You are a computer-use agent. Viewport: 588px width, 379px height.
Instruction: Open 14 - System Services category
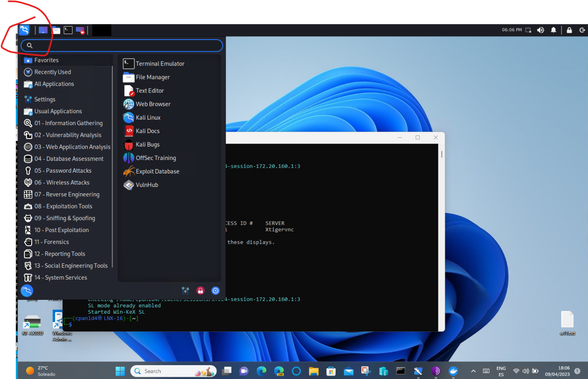click(67, 278)
